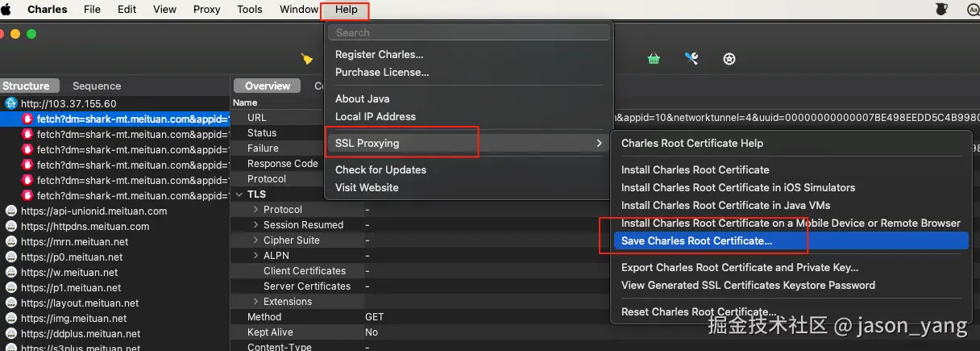Open the File menu
The height and width of the screenshot is (351, 980).
coord(92,10)
